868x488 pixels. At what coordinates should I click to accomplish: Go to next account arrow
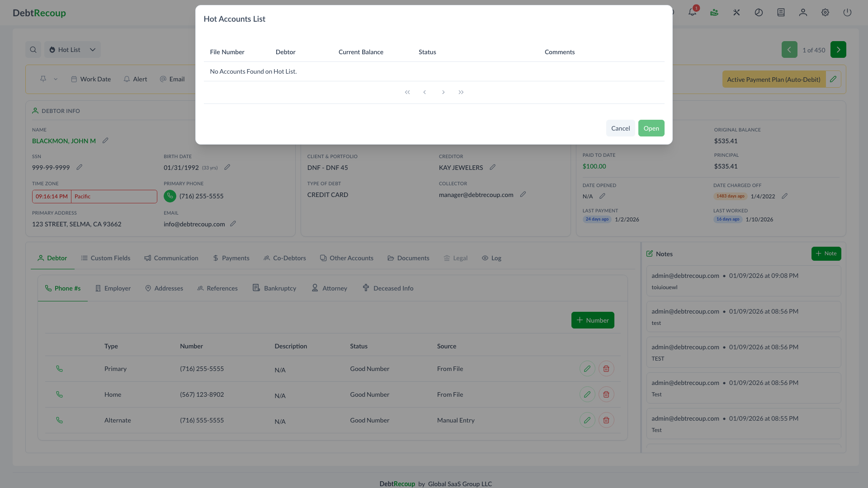[x=838, y=50]
